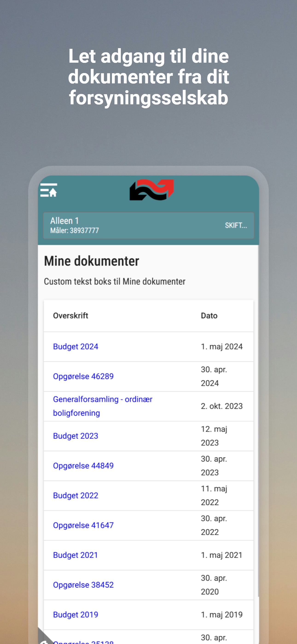Open the Budget 2023 document
The width and height of the screenshot is (297, 644).
(76, 436)
